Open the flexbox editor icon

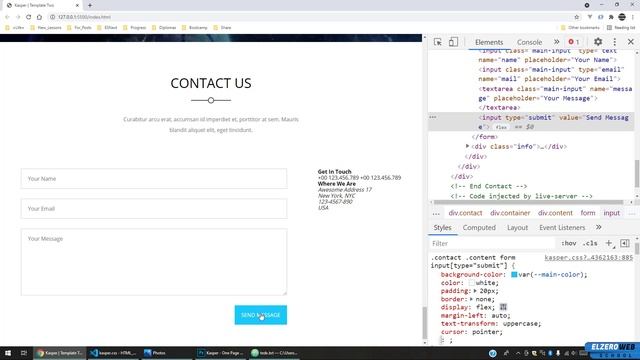tap(503, 307)
